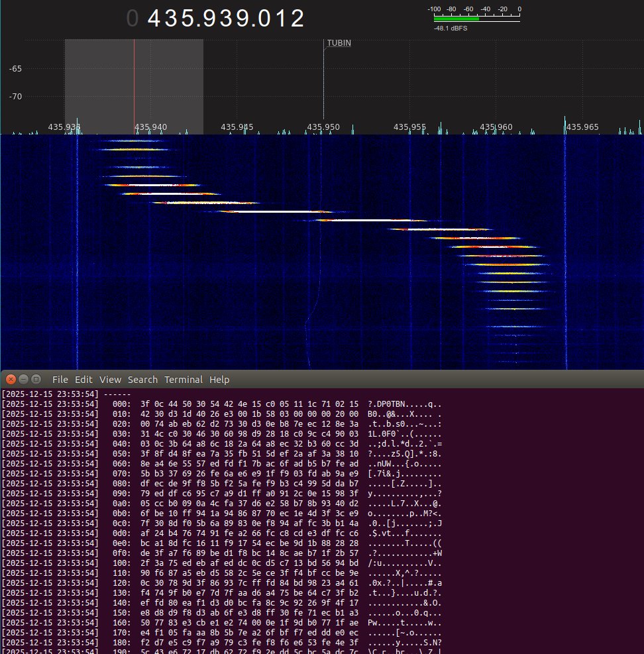The image size is (644, 654).
Task: Open the terminal File menu
Action: pyautogui.click(x=60, y=380)
